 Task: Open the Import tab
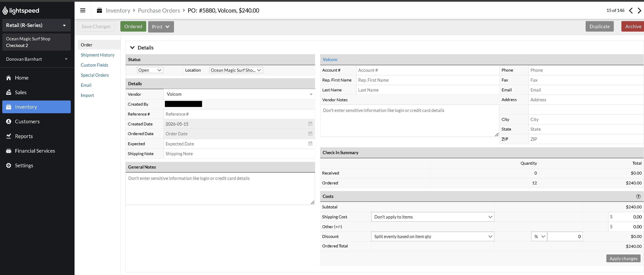tap(87, 95)
